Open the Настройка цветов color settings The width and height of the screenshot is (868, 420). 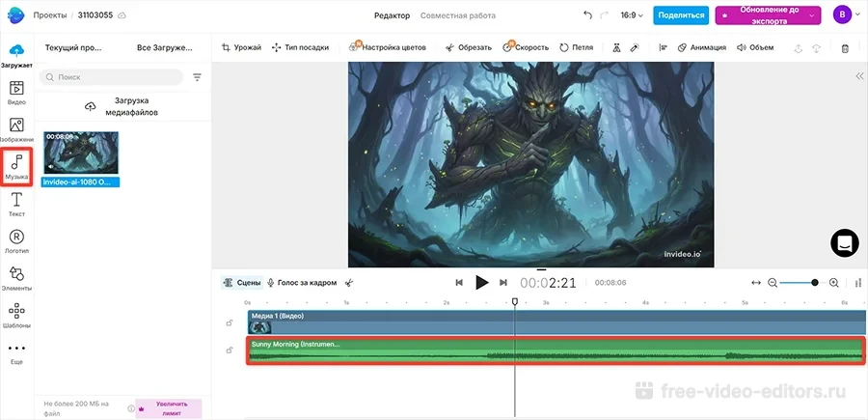point(388,47)
